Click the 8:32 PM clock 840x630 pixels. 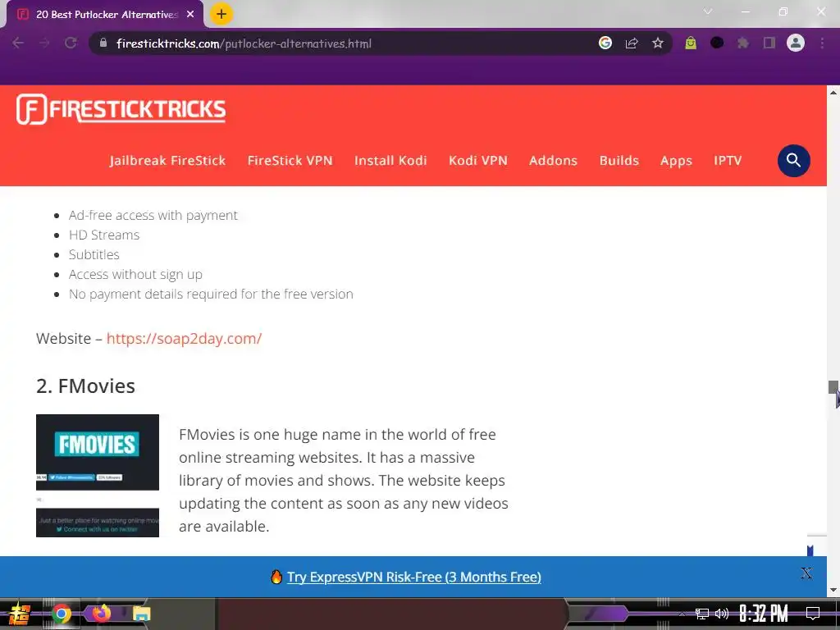764,614
